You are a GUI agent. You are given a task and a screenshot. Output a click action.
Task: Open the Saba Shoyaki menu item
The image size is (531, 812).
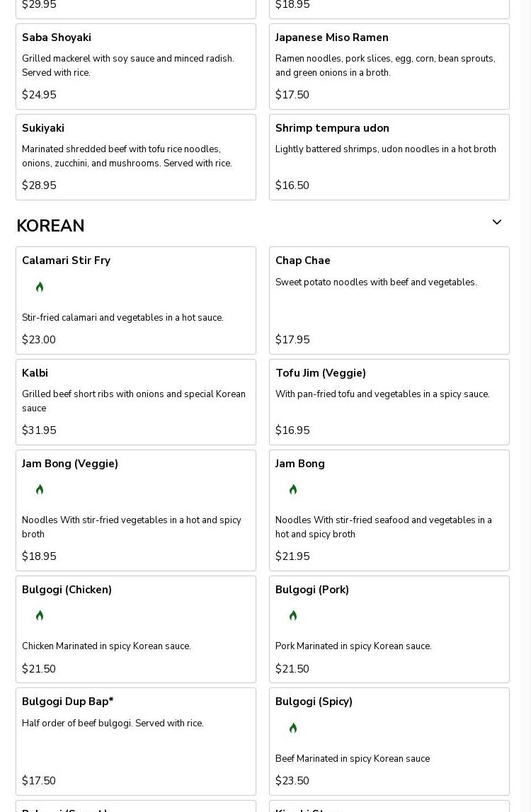click(x=135, y=67)
